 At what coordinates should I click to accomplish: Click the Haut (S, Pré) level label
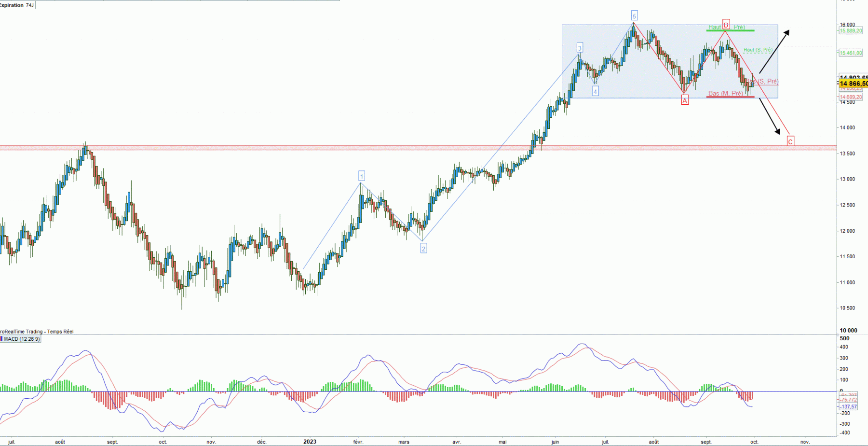click(x=758, y=50)
